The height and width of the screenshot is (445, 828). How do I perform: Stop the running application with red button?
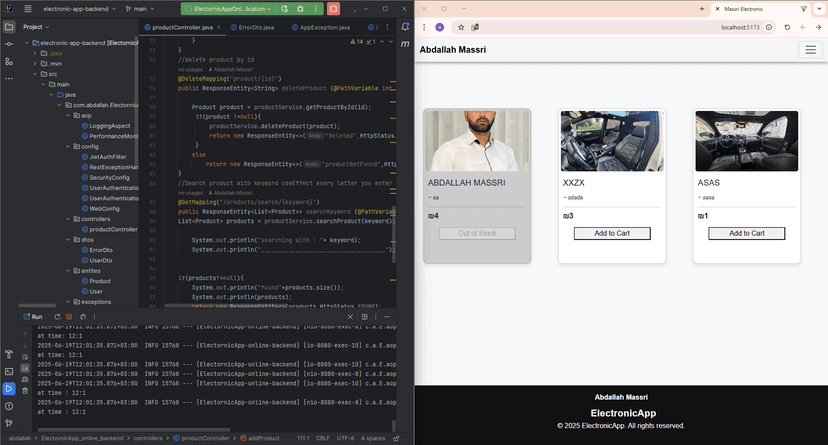pyautogui.click(x=333, y=8)
